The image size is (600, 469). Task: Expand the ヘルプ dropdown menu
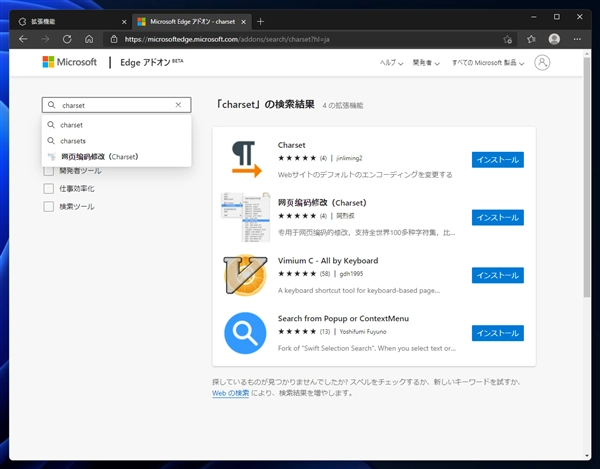391,63
